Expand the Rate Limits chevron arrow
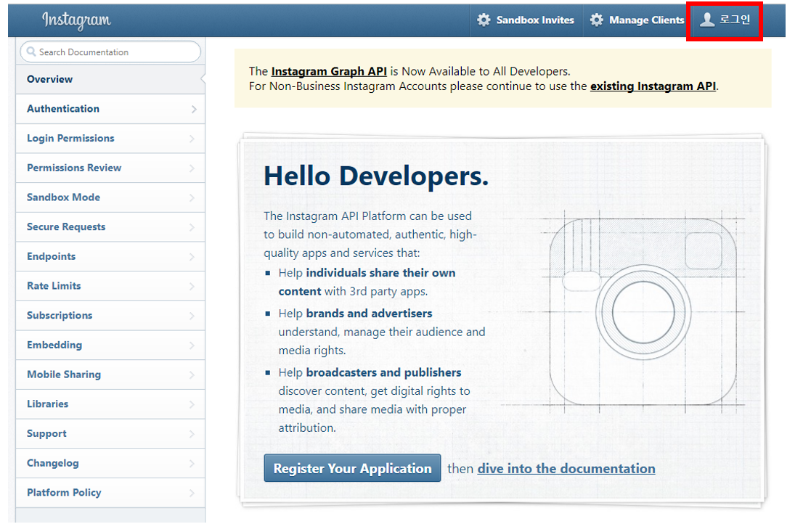 pos(192,287)
